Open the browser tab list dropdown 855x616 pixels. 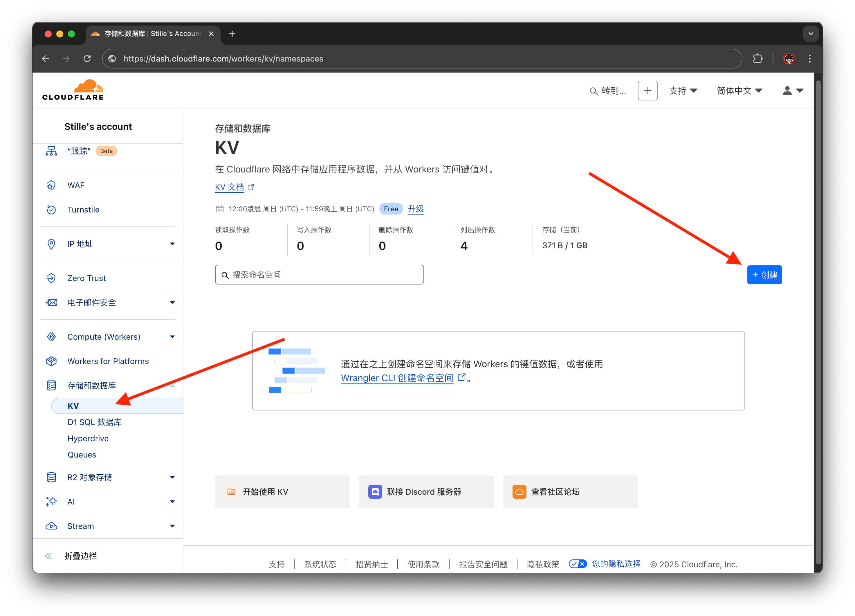pyautogui.click(x=811, y=34)
